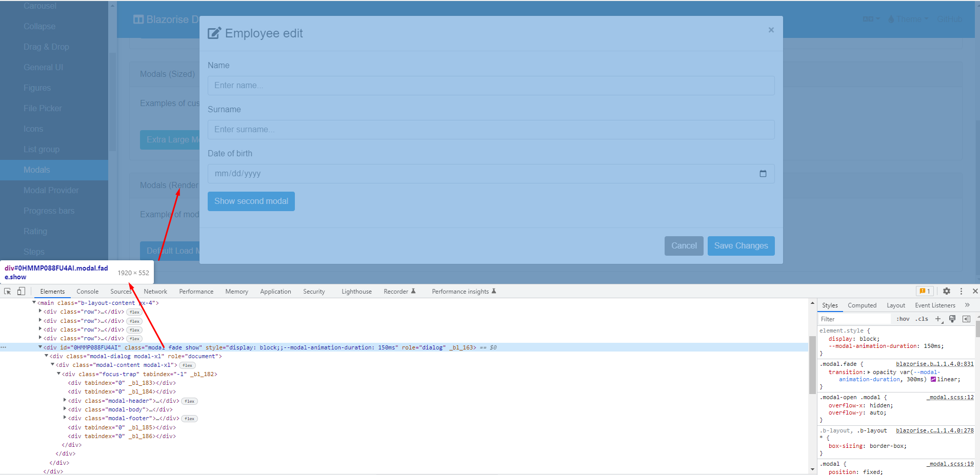Expand the overflow chevron next to Event Listeners
Image resolution: width=980 pixels, height=475 pixels.
click(968, 305)
